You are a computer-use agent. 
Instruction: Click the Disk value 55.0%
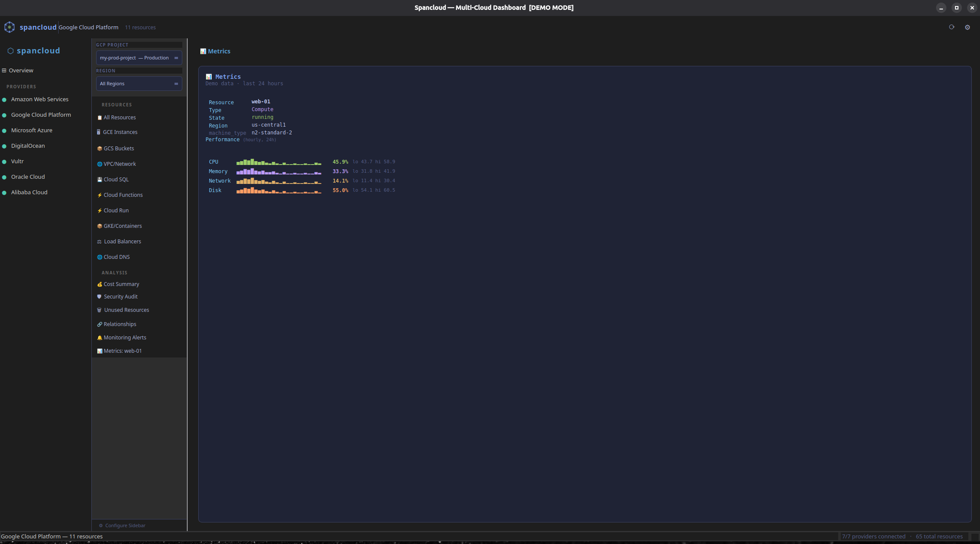click(x=340, y=190)
